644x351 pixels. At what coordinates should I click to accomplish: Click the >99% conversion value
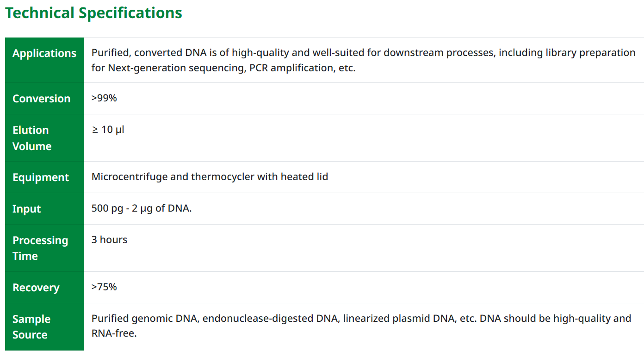104,98
